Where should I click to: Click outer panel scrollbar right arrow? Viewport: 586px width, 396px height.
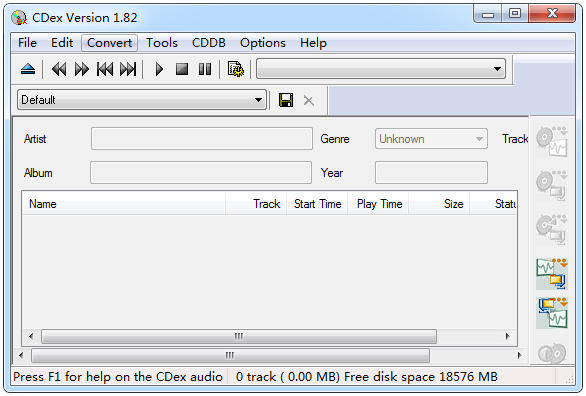[519, 355]
